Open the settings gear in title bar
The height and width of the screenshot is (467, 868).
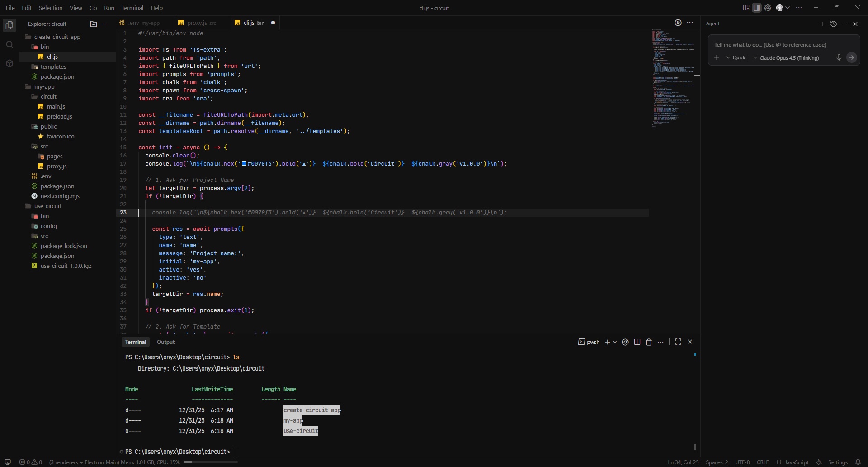click(x=768, y=8)
